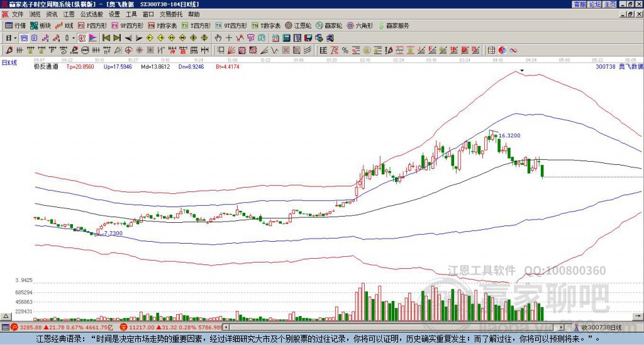Toggle the 权 adjustment button
The height and width of the screenshot is (345, 644).
[82, 38]
